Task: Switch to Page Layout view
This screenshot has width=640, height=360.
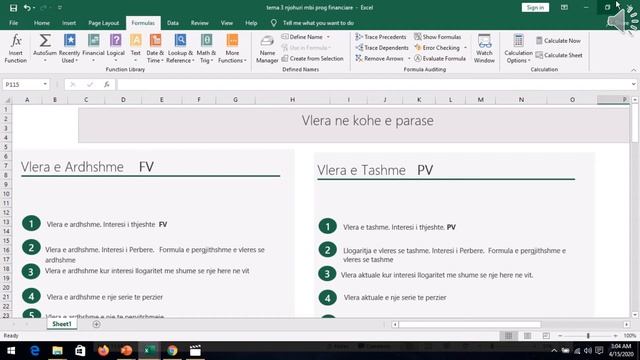Action: (527, 336)
